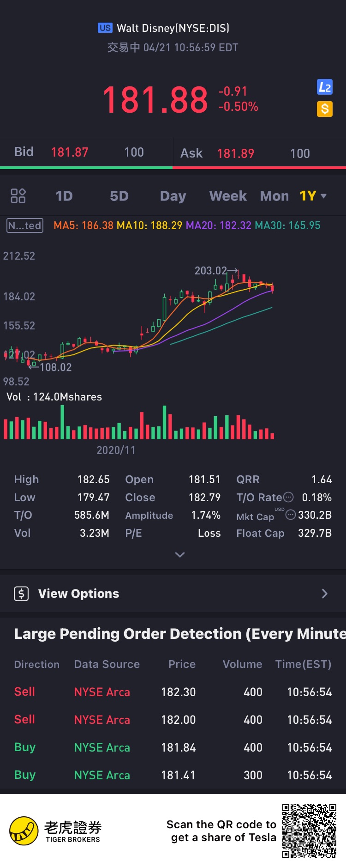Viewport: 346px width, 868px height.
Task: Tap the blue L2 level-two quotes icon
Action: click(x=325, y=87)
